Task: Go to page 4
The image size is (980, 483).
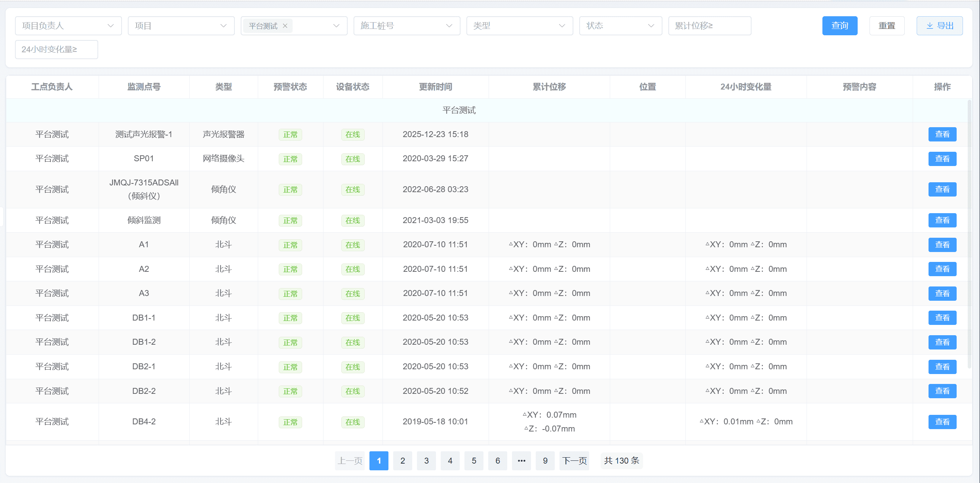Action: pos(450,461)
